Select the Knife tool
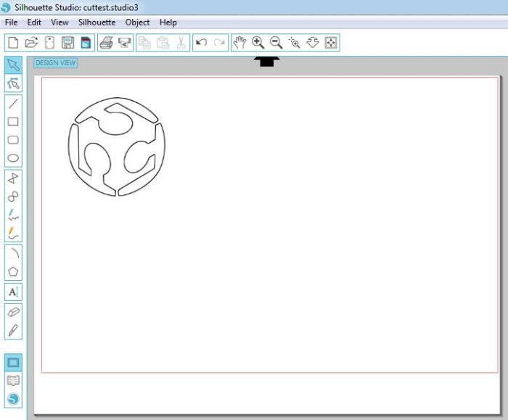This screenshot has height=420, width=508. pos(13,330)
